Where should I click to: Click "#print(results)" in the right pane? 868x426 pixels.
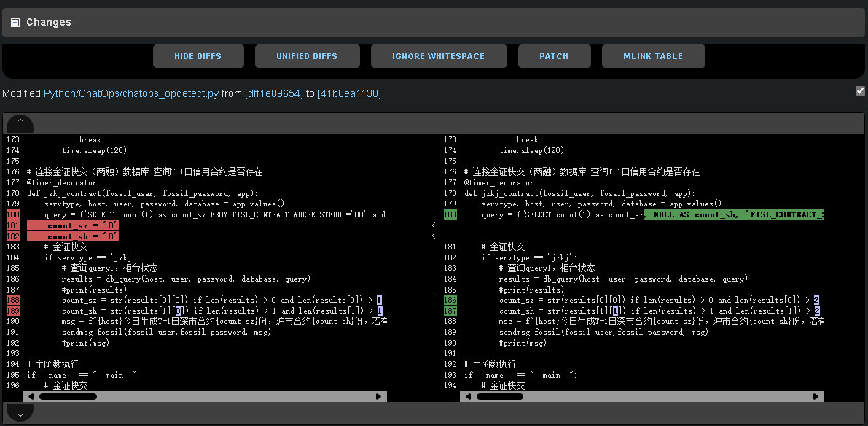[x=531, y=289]
